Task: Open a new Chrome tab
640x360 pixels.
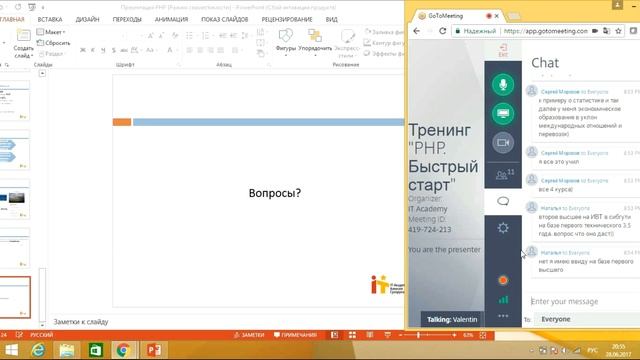Action: click(514, 16)
